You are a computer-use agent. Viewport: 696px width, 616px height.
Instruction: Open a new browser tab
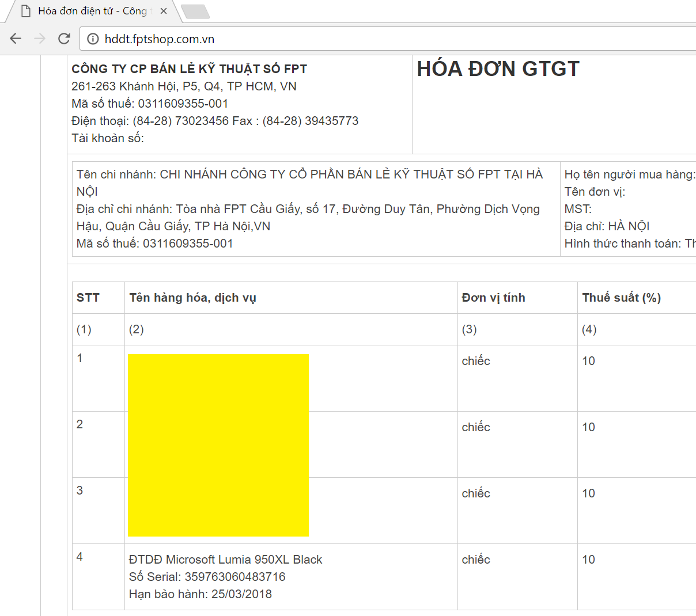pos(195,11)
